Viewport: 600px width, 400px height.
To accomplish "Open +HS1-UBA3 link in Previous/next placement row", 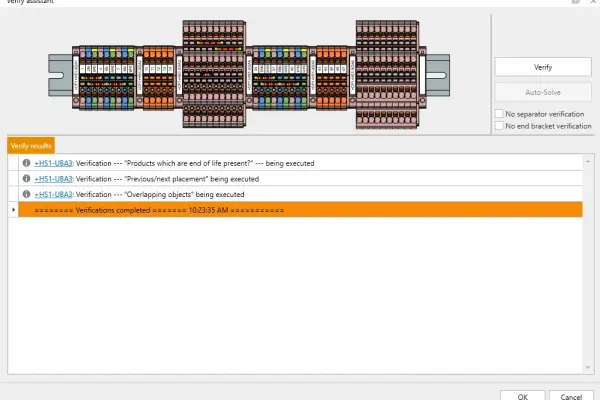I will pyautogui.click(x=54, y=178).
